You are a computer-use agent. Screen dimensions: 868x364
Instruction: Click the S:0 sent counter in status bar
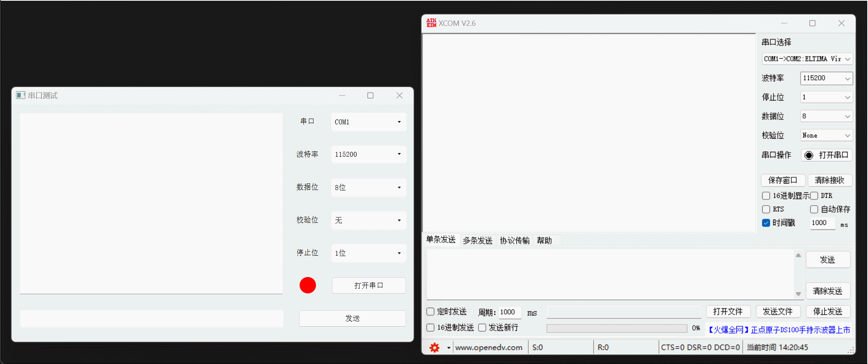pos(538,348)
